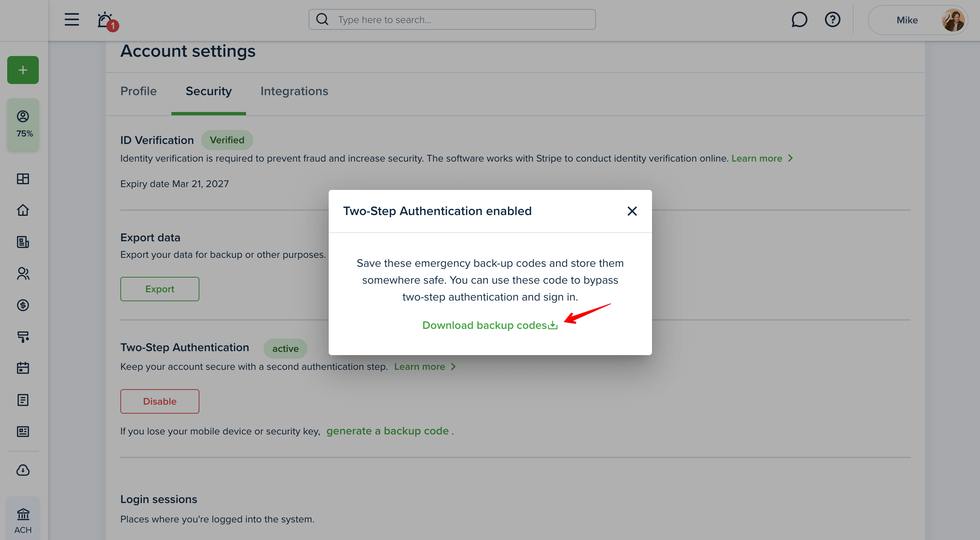The width and height of the screenshot is (980, 540).
Task: Open the building listings icon in sidebar
Action: [23, 242]
